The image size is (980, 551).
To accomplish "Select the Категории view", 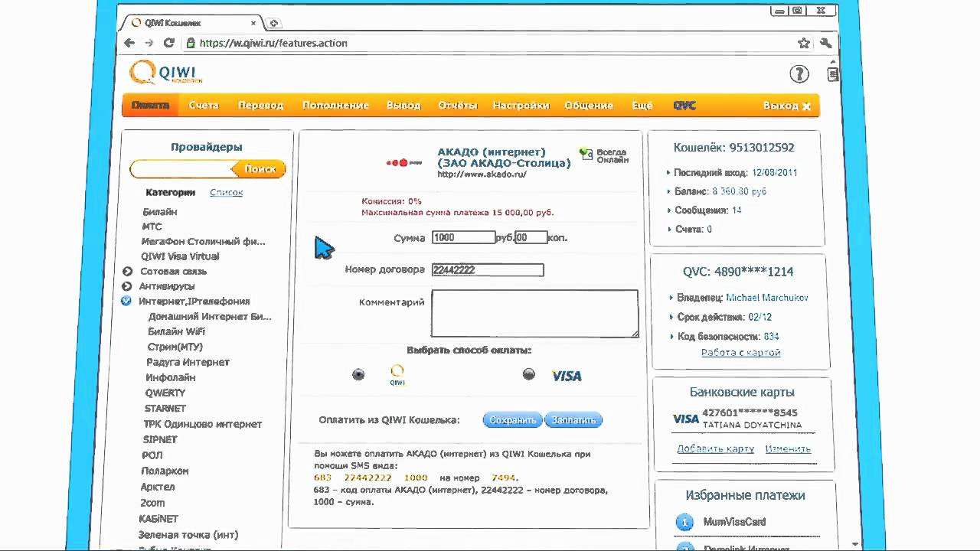I will (170, 193).
